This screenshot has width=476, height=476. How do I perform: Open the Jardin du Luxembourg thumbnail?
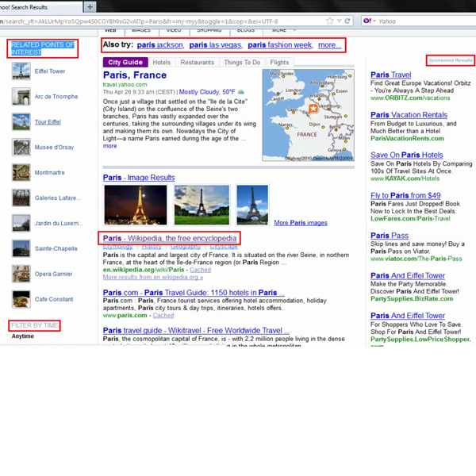coord(21,223)
